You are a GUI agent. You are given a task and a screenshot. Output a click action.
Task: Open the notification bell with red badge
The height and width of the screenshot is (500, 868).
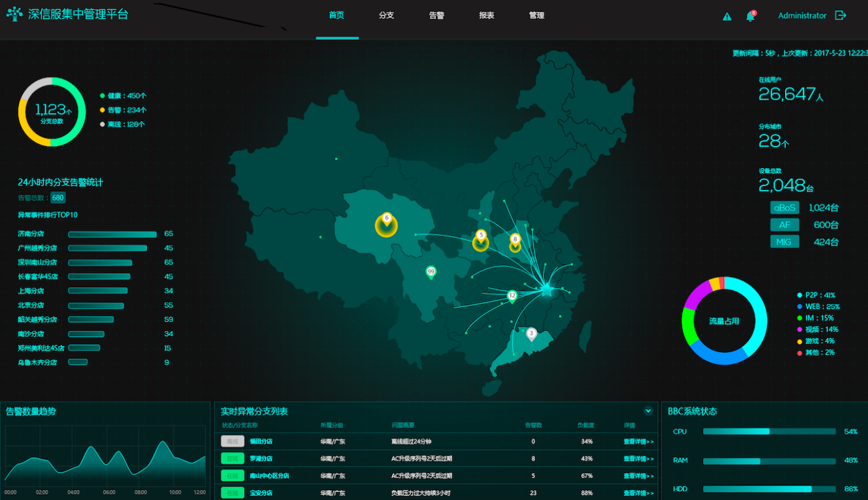(750, 16)
